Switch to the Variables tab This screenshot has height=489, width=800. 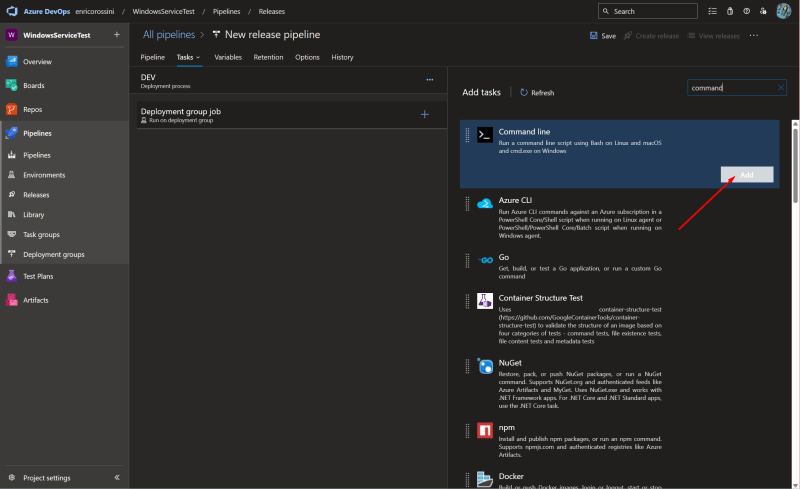click(228, 57)
